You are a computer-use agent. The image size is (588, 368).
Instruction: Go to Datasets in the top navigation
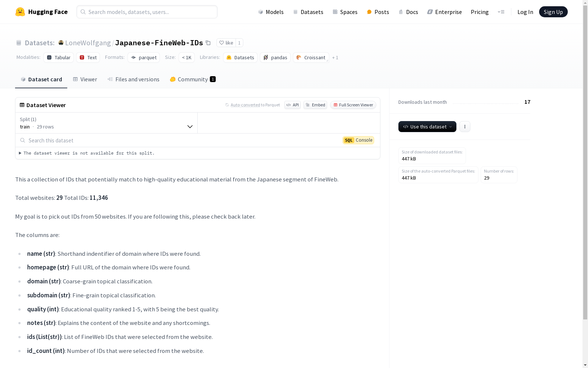308,12
